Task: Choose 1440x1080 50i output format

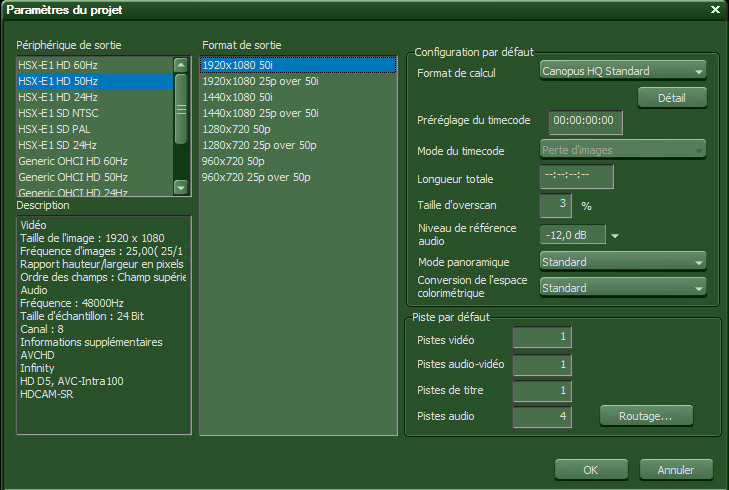Action: tap(298, 97)
